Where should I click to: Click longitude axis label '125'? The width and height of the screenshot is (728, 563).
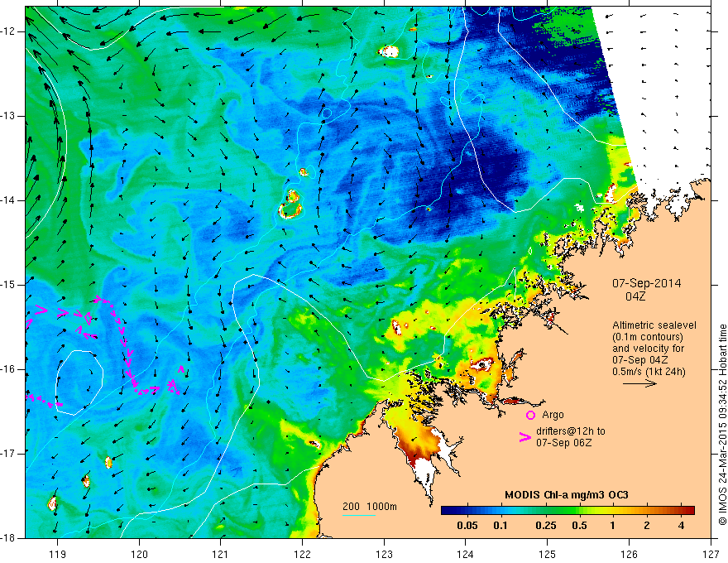coord(548,554)
